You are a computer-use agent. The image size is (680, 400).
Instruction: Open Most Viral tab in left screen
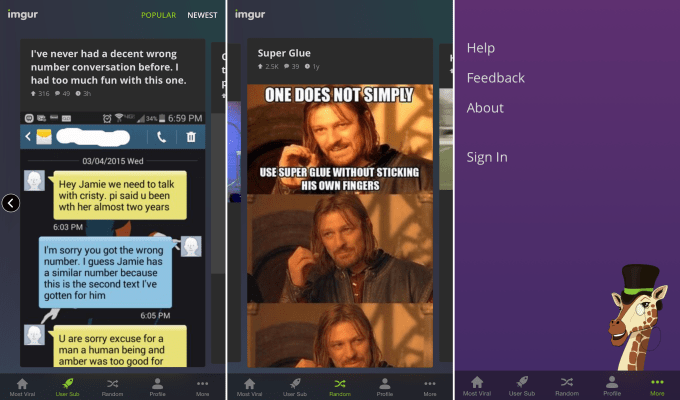pos(22,387)
